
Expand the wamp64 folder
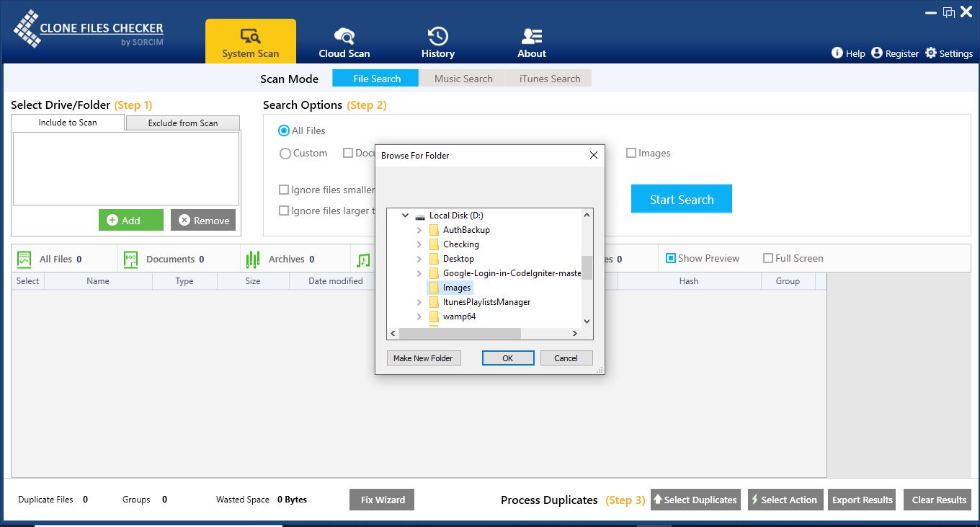point(419,316)
